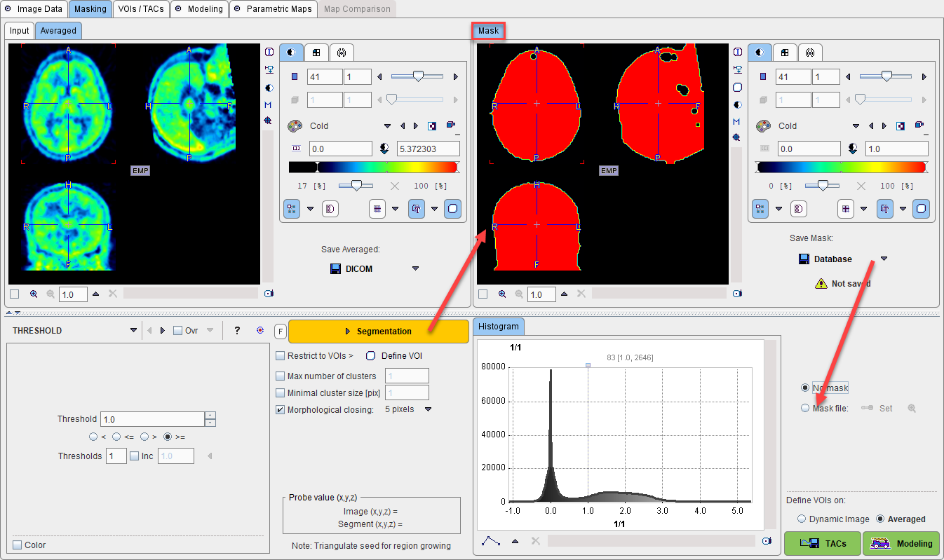Open the image info icon beside the Averaged viewer
The height and width of the screenshot is (560, 944).
tap(269, 52)
